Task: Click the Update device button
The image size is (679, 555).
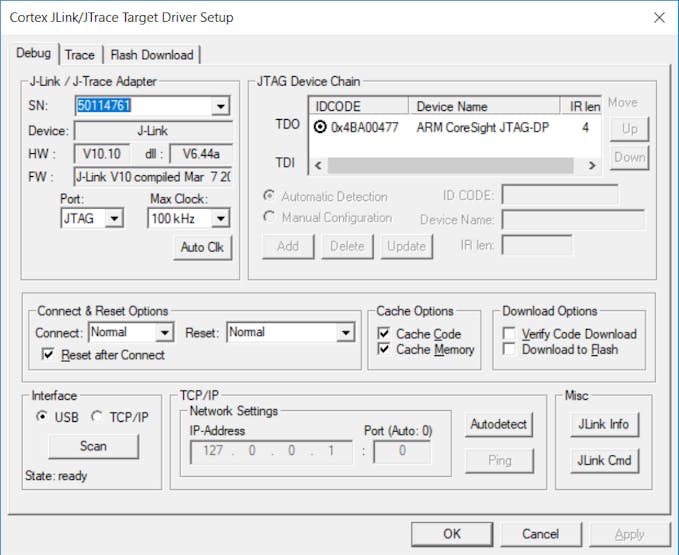Action: (407, 247)
